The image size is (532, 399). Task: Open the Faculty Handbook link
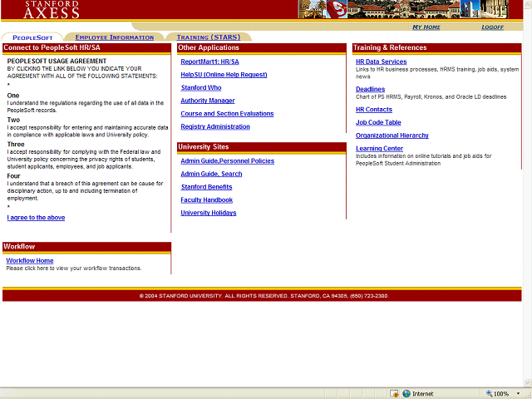point(207,200)
